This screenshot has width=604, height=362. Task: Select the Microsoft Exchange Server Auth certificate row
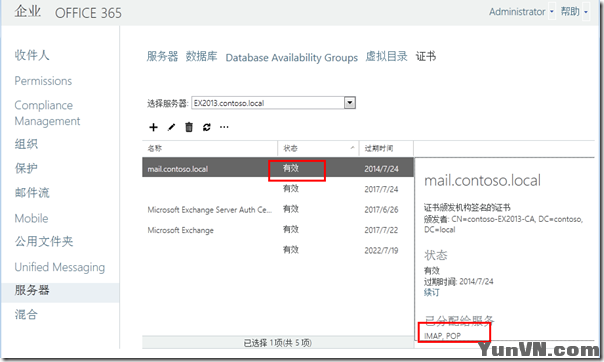point(278,209)
